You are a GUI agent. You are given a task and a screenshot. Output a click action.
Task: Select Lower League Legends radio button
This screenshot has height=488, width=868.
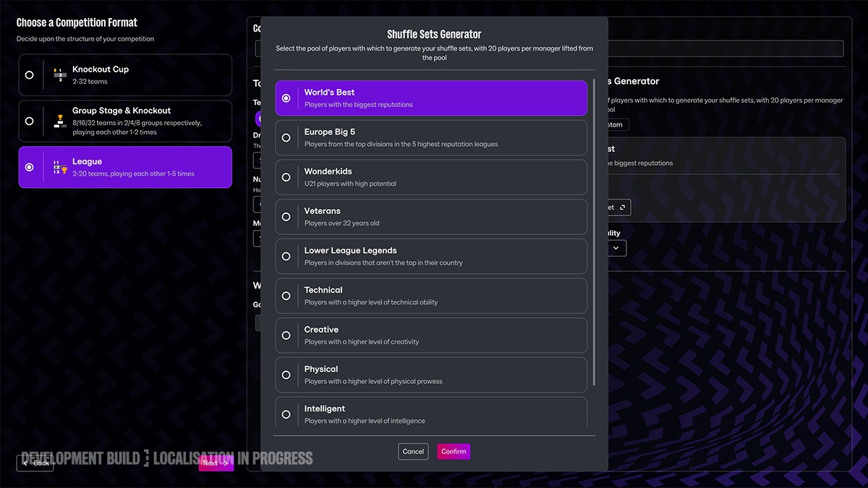click(x=286, y=256)
